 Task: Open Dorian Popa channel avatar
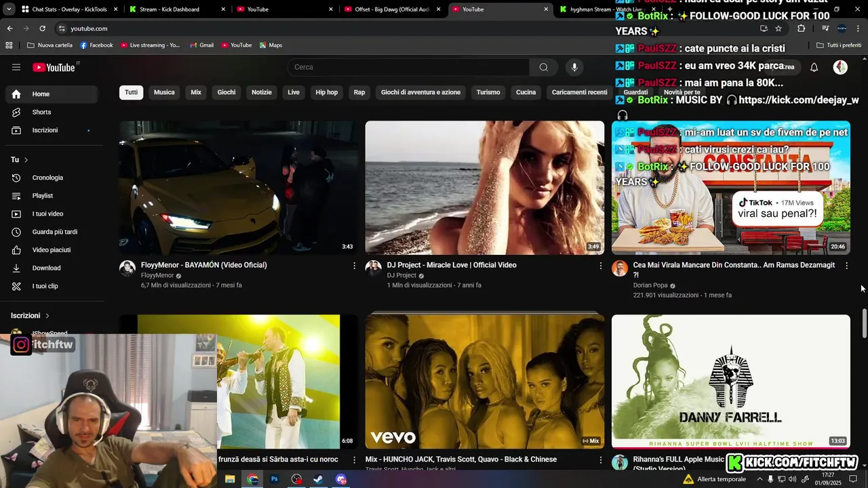click(620, 268)
